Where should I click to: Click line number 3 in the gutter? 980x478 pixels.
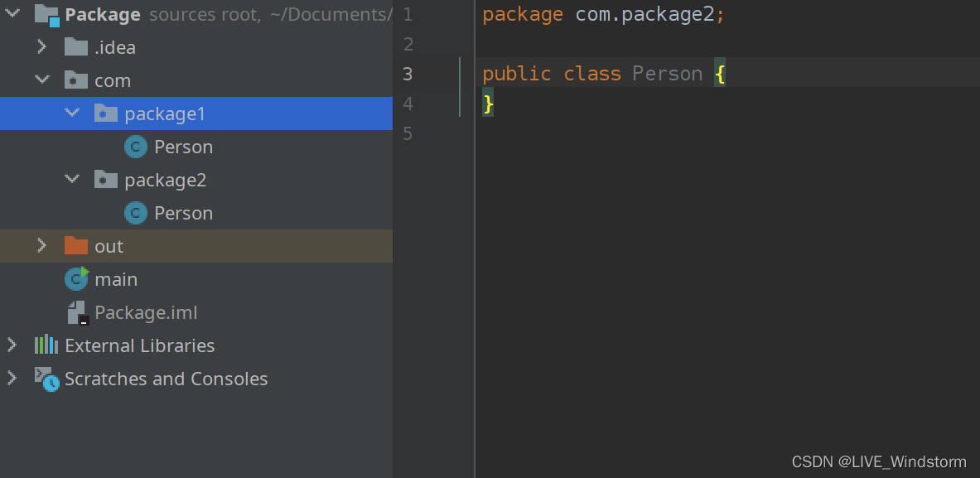point(407,74)
